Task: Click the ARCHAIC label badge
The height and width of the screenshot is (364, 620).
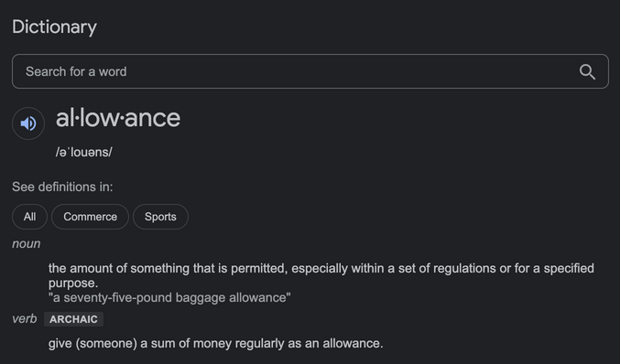Action: pos(73,319)
